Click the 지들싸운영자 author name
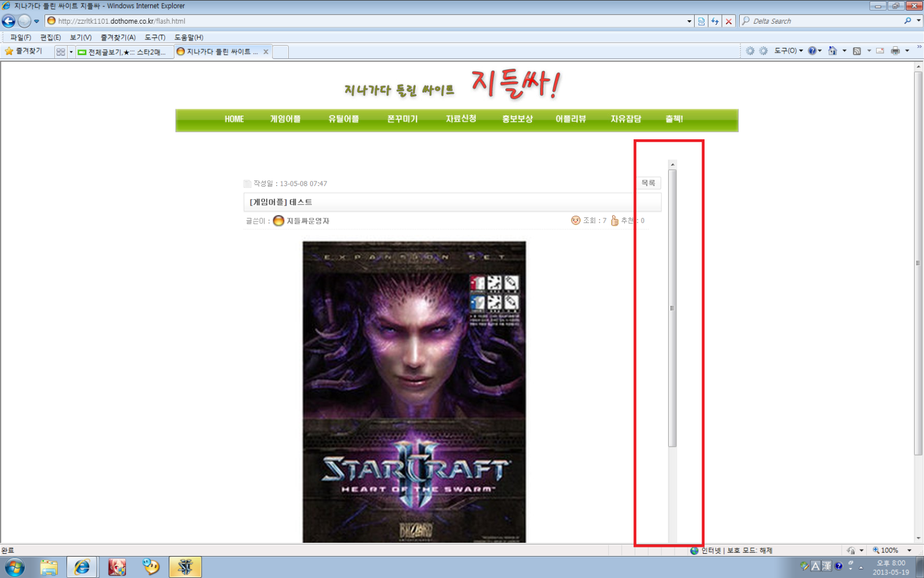Screen dimensions: 924x578 click(x=308, y=221)
